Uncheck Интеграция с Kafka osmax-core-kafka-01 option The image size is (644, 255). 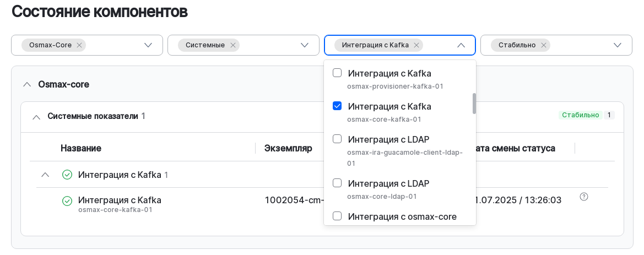(337, 106)
